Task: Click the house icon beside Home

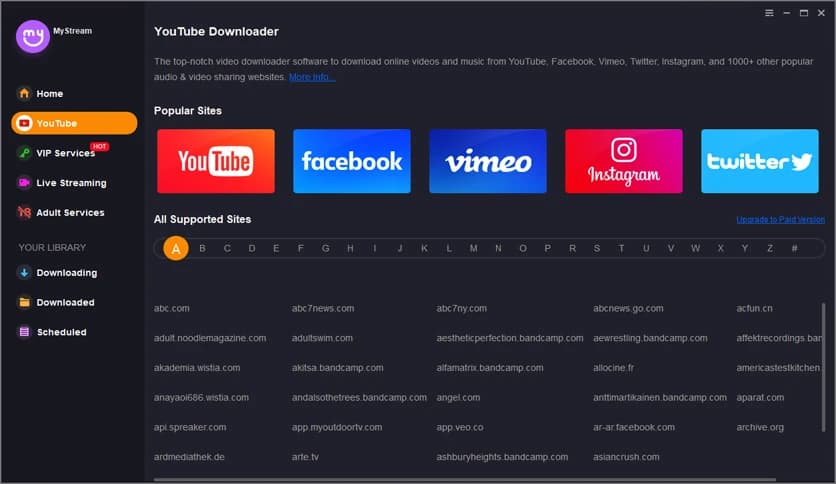Action: [24, 93]
